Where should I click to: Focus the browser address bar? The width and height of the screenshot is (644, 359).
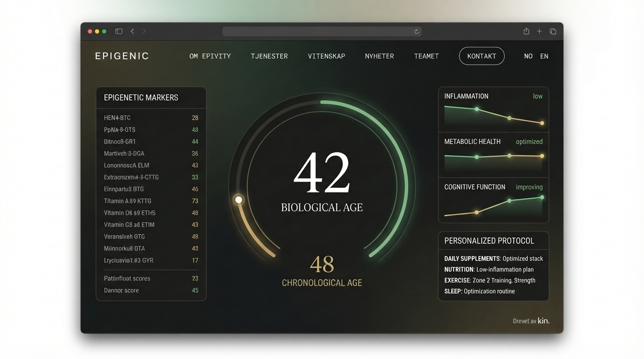pyautogui.click(x=322, y=31)
